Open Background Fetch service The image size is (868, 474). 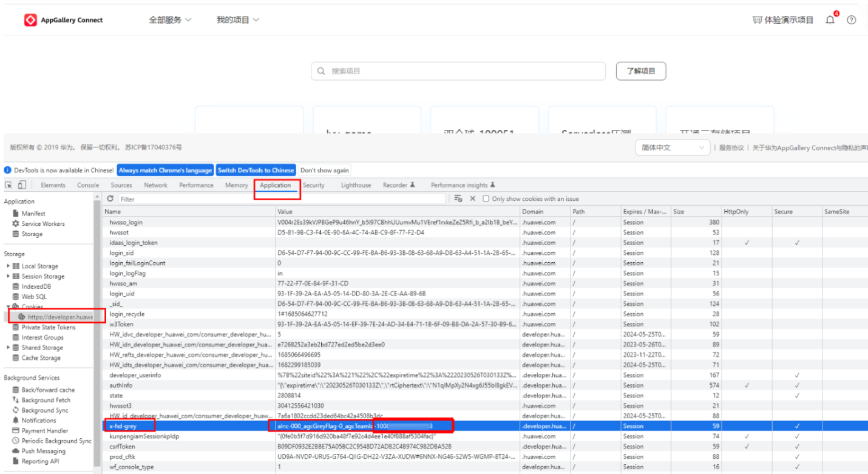[41, 401]
